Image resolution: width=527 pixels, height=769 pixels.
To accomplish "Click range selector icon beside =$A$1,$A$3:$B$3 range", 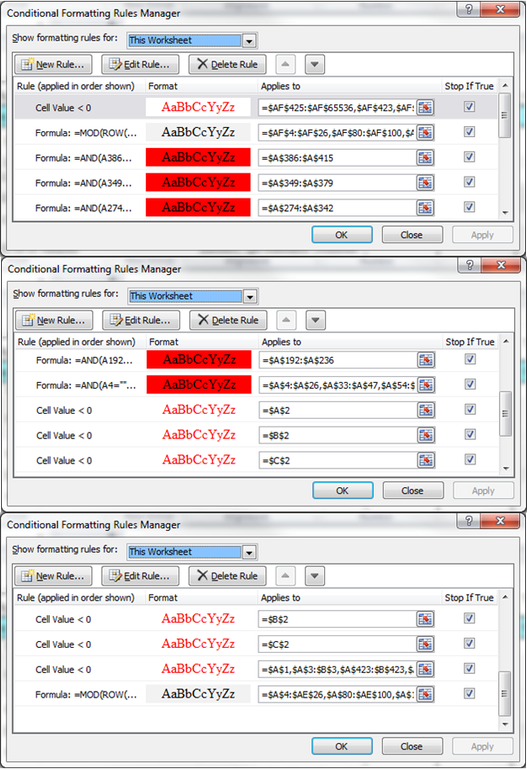I will tap(425, 669).
